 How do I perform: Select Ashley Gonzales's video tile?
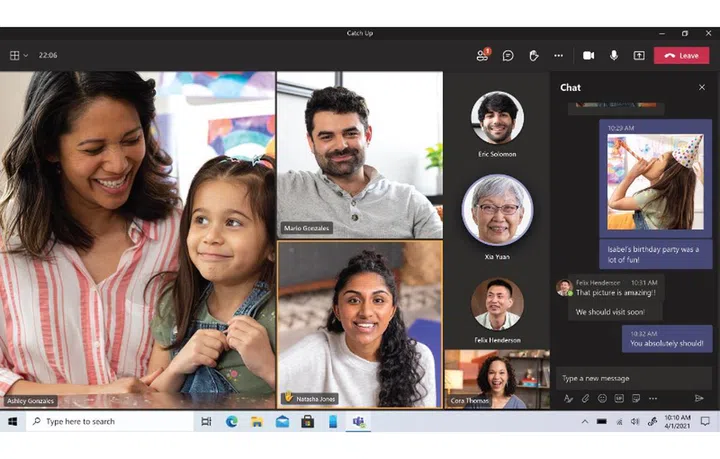(x=137, y=240)
